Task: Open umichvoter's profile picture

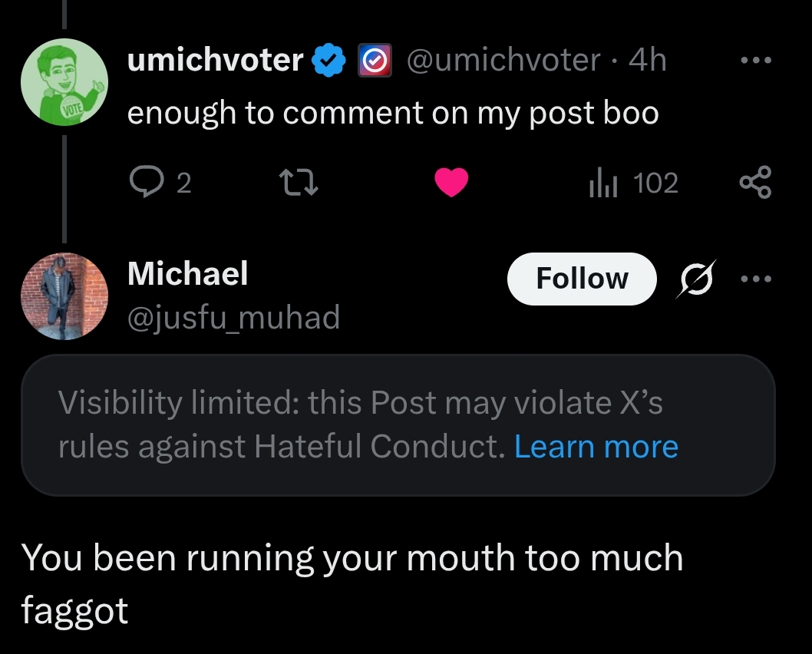Action: tap(64, 81)
